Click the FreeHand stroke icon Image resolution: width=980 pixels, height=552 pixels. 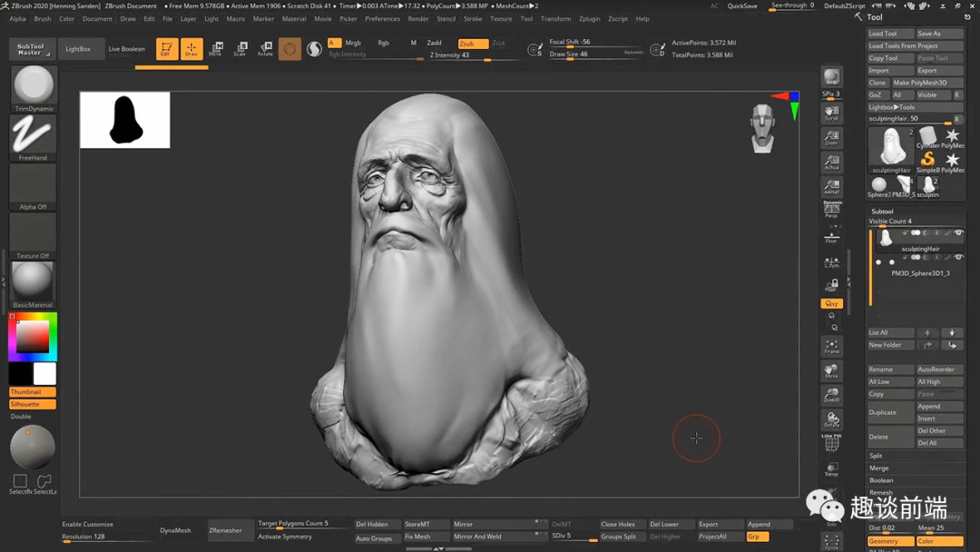point(33,136)
